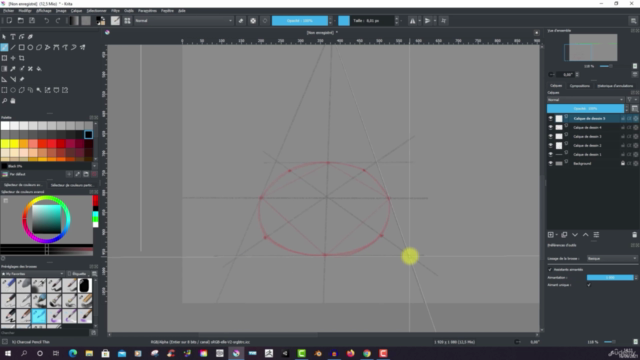Select the freehand brush tool

click(4, 47)
